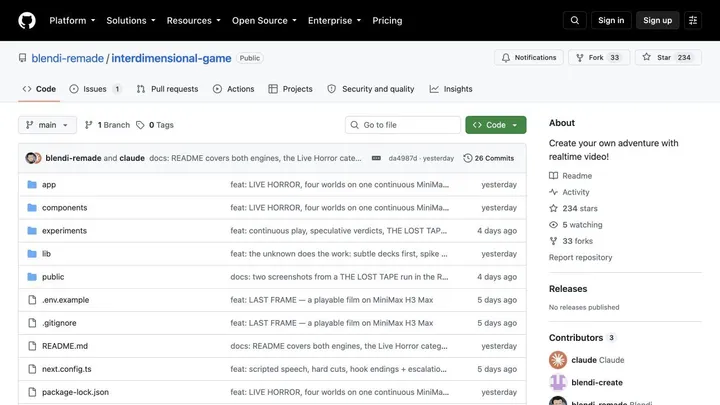Viewport: 720px width, 405px height.
Task: Click the lib folder icon
Action: [32, 253]
